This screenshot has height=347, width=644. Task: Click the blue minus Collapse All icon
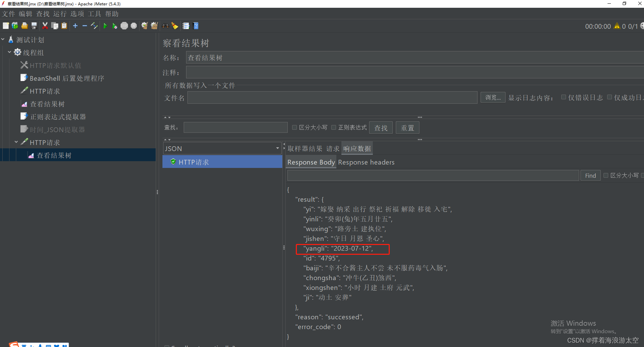84,26
